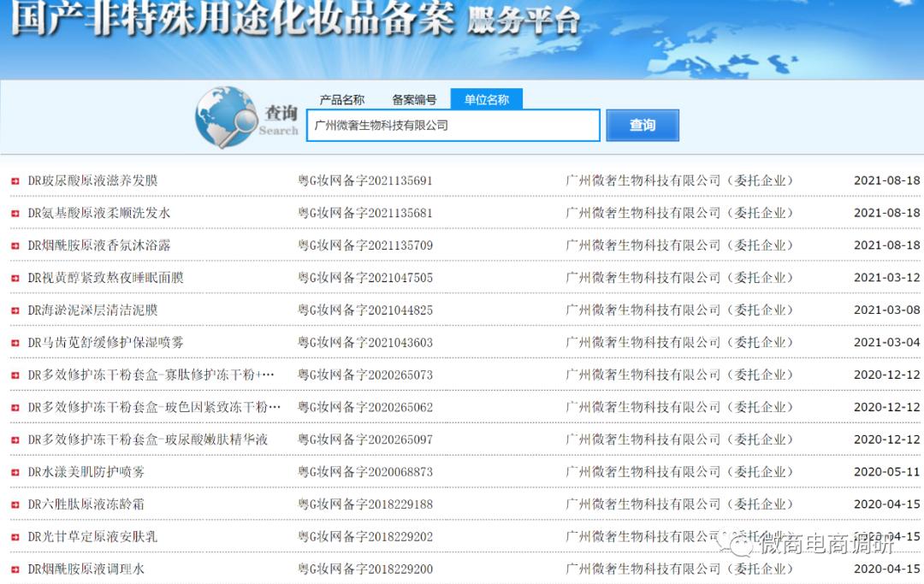Click red bullet icon beside DR马齿苋舒缓修护保湿喷雾
Viewport: 924px width, 584px height.
15,343
